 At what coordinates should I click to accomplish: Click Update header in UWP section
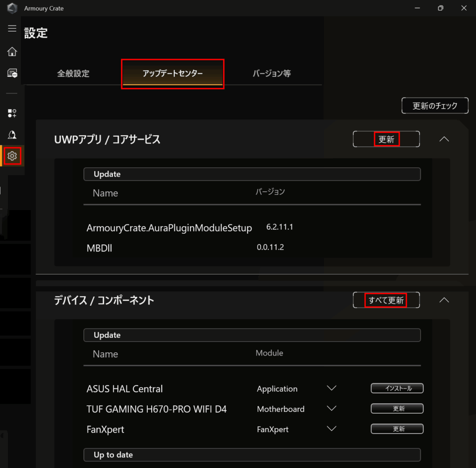252,174
